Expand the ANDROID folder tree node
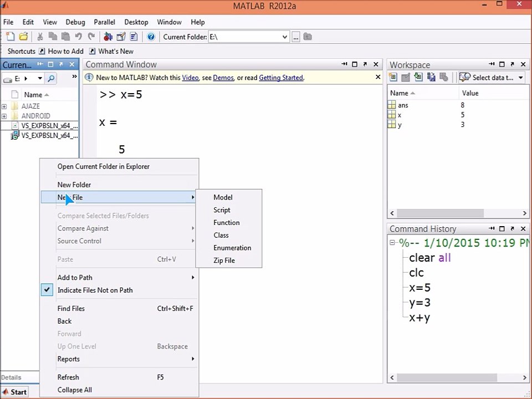This screenshot has width=532, height=399. 4,116
